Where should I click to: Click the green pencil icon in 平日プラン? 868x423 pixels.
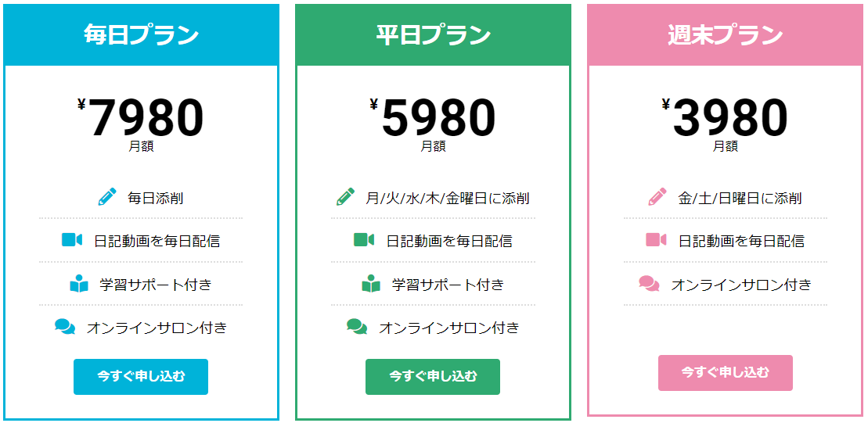(x=345, y=197)
